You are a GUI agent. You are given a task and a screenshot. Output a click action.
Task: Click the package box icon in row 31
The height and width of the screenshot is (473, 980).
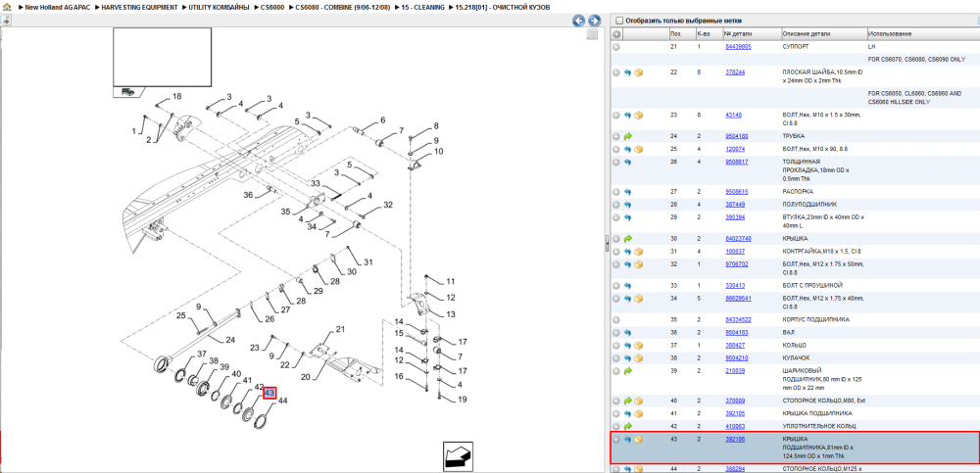click(638, 251)
